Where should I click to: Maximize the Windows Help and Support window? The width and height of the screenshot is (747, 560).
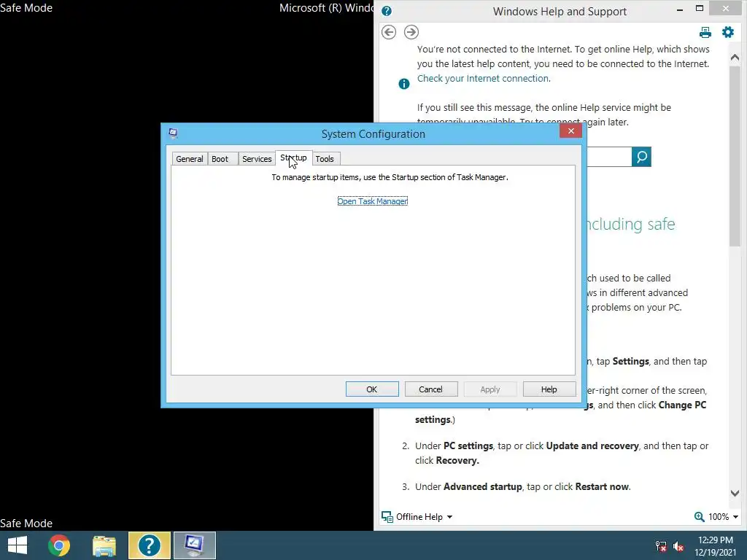pyautogui.click(x=700, y=9)
